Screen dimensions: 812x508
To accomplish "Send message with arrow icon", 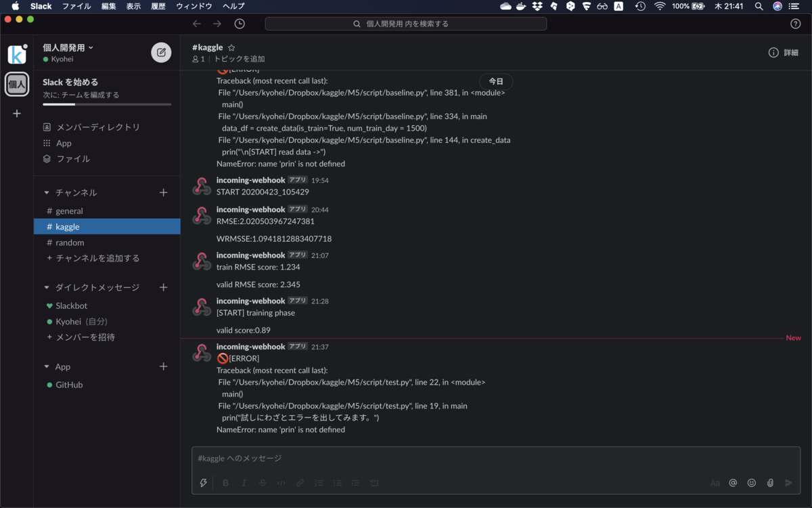I will (788, 483).
